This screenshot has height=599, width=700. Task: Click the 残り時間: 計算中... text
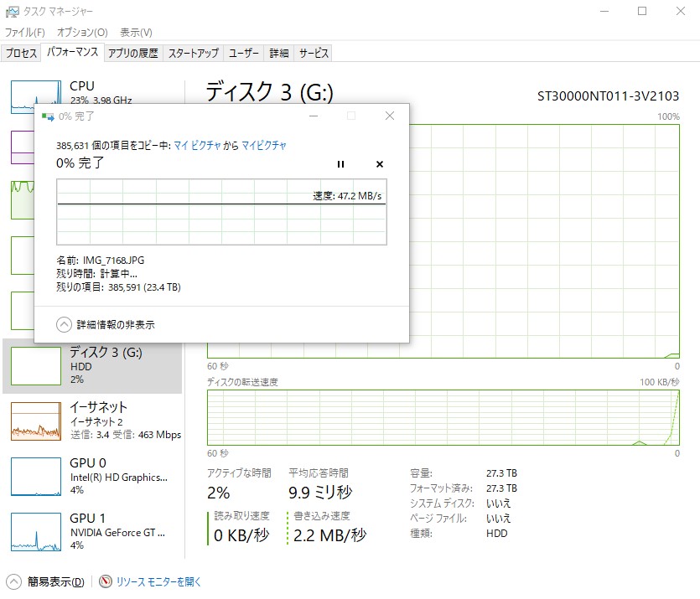[x=96, y=274]
